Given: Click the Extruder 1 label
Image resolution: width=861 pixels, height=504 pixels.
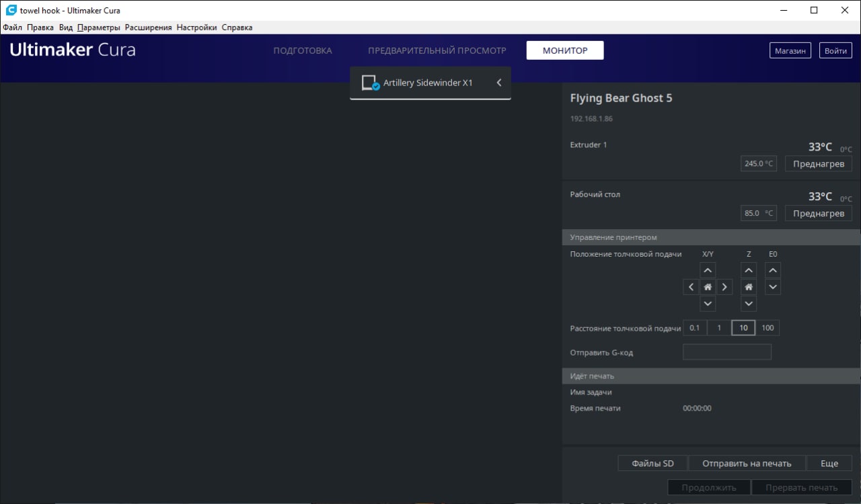Looking at the screenshot, I should pos(589,144).
